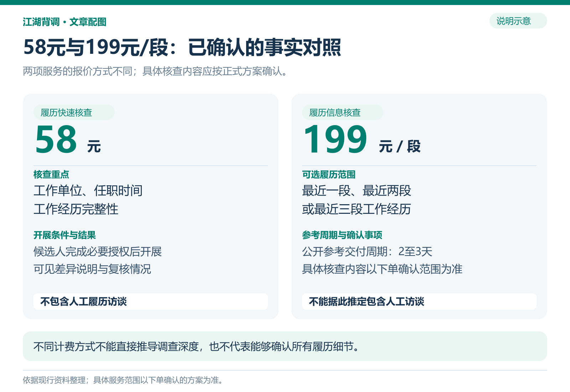The image size is (570, 392).
Task: Click the 不包含人工履历访谈 note box
Action: pyautogui.click(x=151, y=301)
